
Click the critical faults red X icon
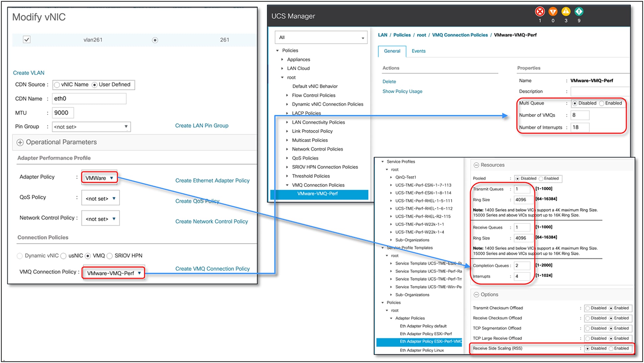tap(540, 12)
